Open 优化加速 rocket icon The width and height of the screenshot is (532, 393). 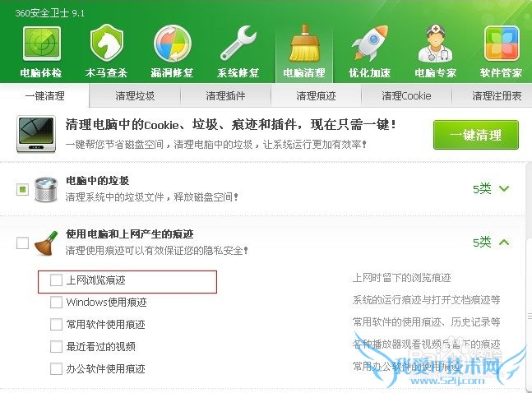(370, 44)
